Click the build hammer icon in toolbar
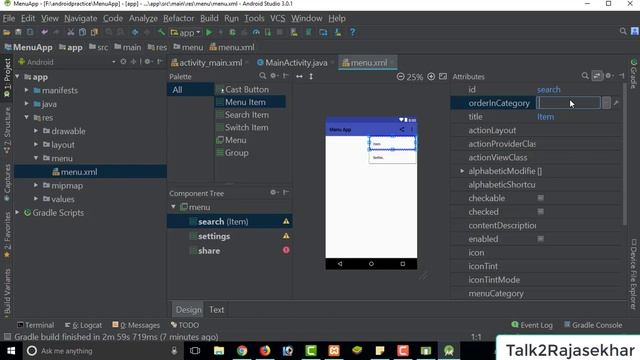Screen dimensions: 640x360 (161, 32)
